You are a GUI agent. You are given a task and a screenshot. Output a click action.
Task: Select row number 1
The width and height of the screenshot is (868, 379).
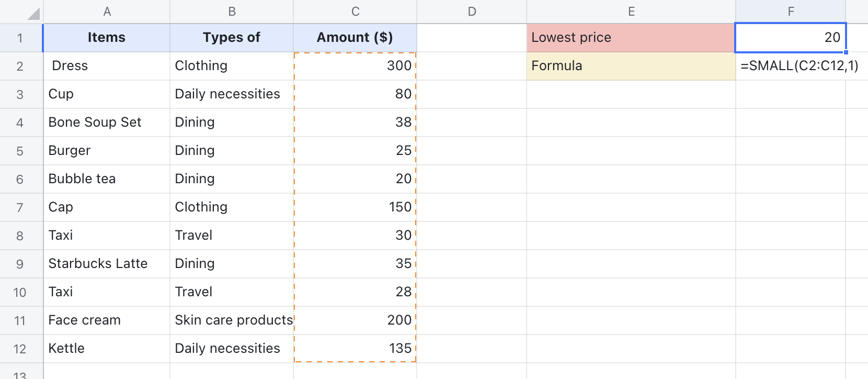(x=21, y=37)
